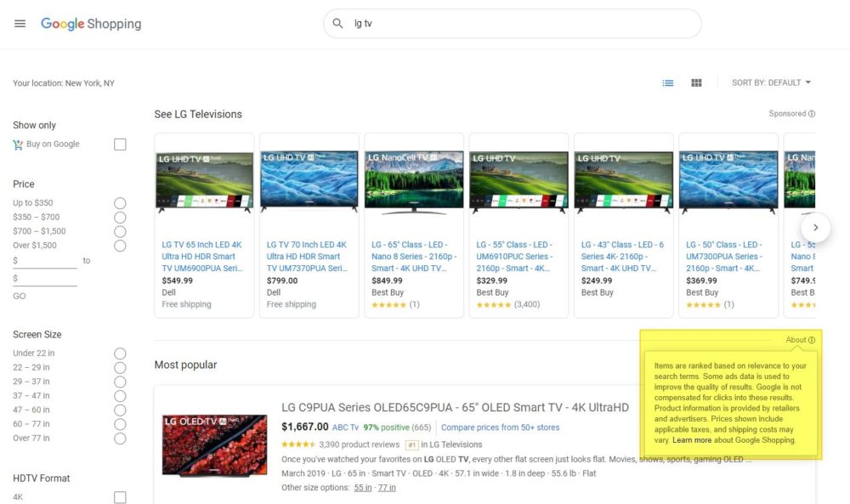This screenshot has height=504, width=850.
Task: Select 60 – 77 in screen size
Action: [121, 424]
